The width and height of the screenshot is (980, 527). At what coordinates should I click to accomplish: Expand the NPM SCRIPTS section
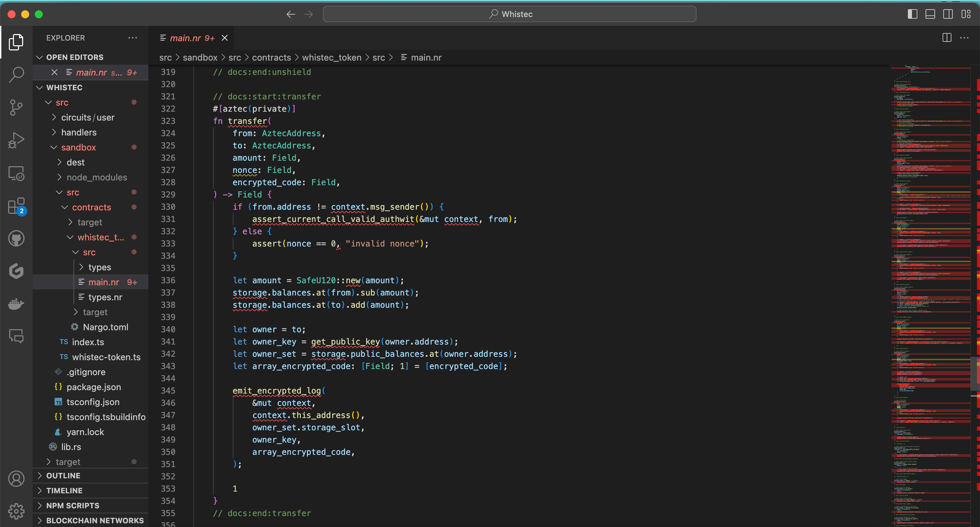[91, 505]
